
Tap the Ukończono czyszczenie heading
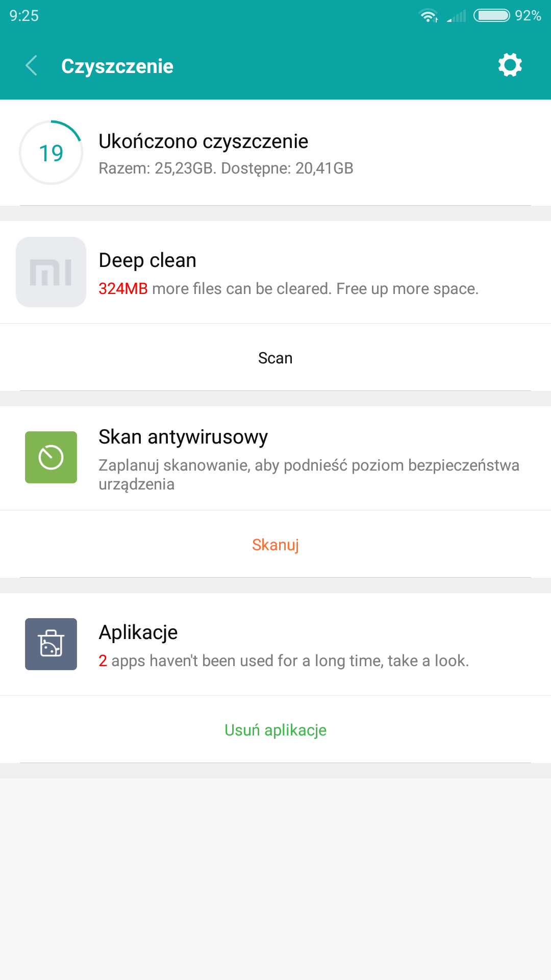(203, 141)
